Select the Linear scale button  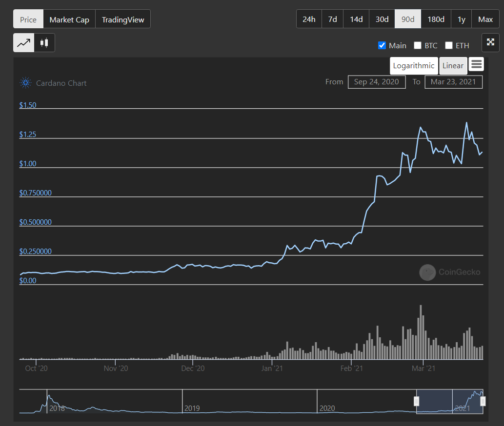(x=453, y=66)
